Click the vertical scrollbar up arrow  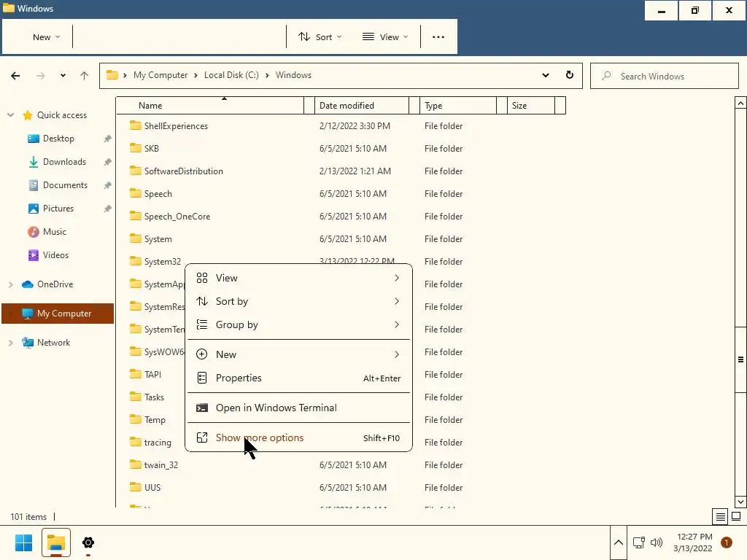(x=740, y=103)
